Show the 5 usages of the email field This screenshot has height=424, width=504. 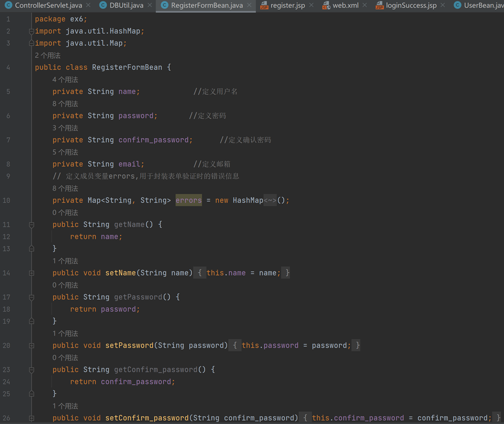(x=65, y=152)
